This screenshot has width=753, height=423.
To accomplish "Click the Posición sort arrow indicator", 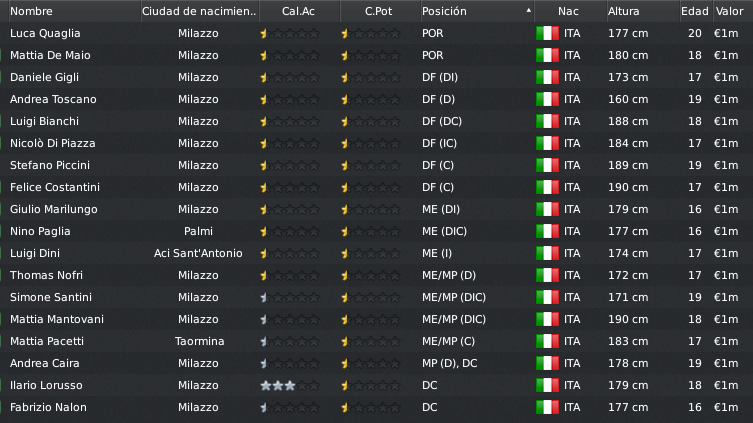I will [528, 11].
